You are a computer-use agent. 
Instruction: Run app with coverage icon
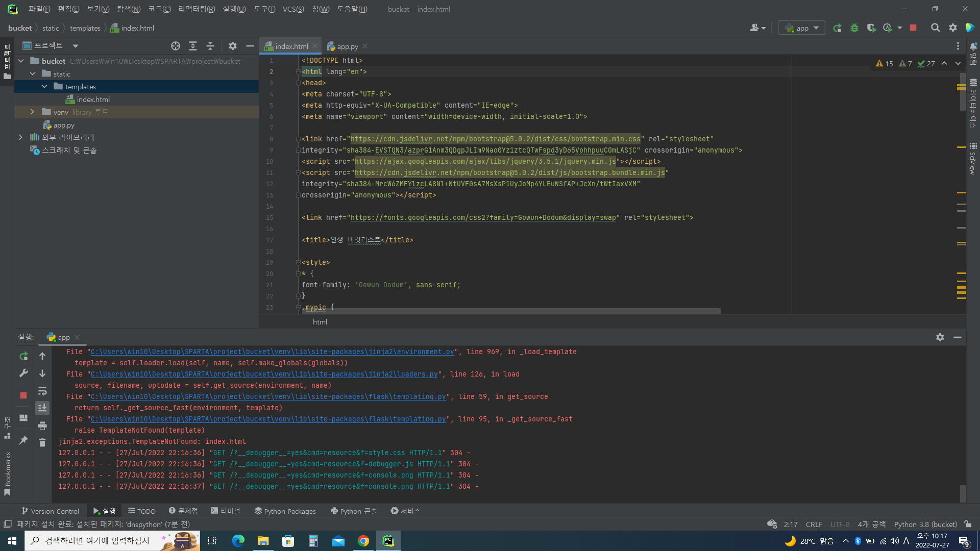pos(871,28)
